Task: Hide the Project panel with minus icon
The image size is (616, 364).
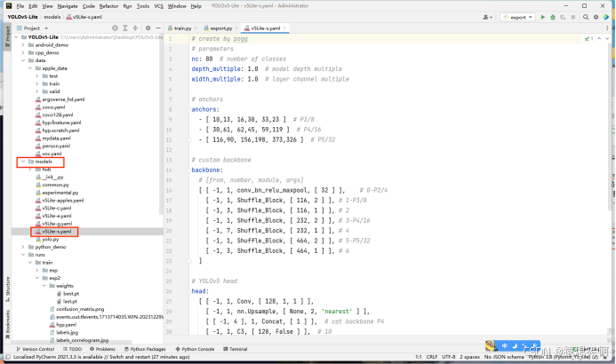Action: (x=158, y=28)
